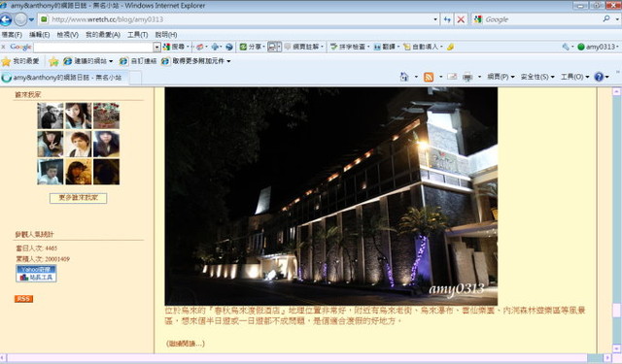Click the browser Back arrow button
This screenshot has width=622, height=364.
click(6, 19)
